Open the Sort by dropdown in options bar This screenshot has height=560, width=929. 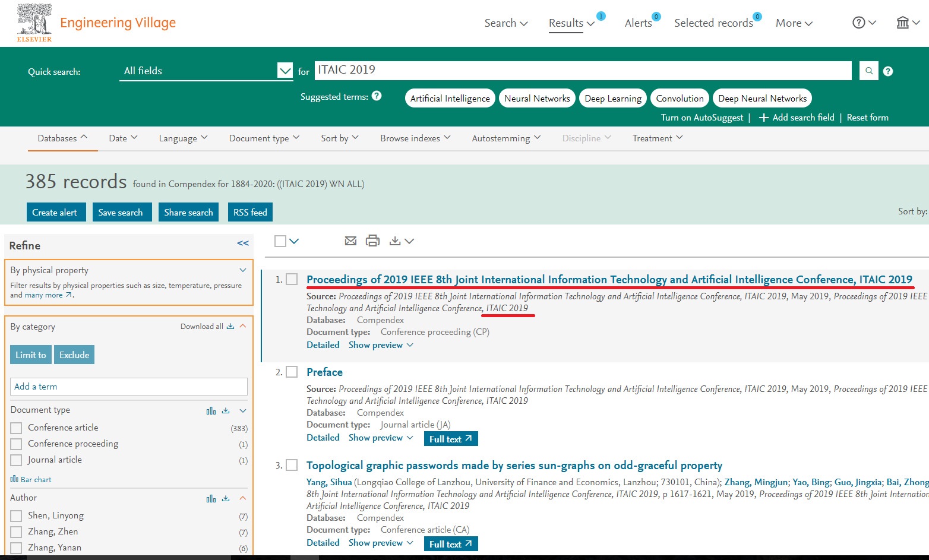(340, 138)
